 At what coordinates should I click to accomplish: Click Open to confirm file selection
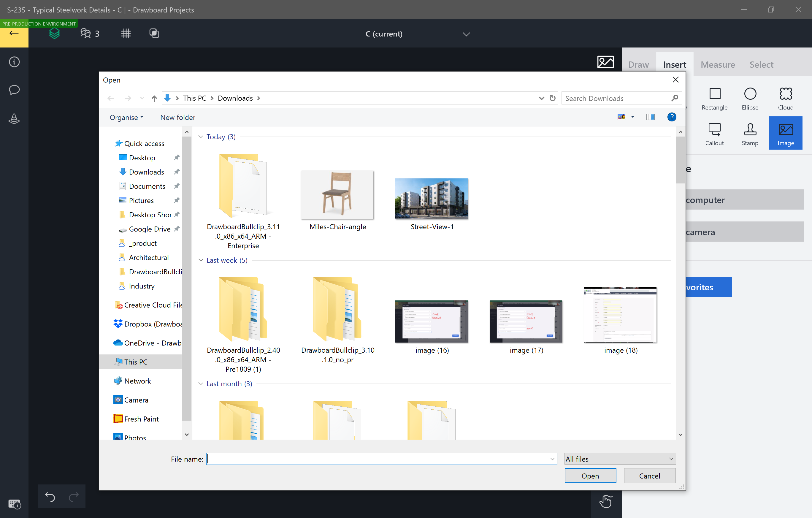(591, 476)
